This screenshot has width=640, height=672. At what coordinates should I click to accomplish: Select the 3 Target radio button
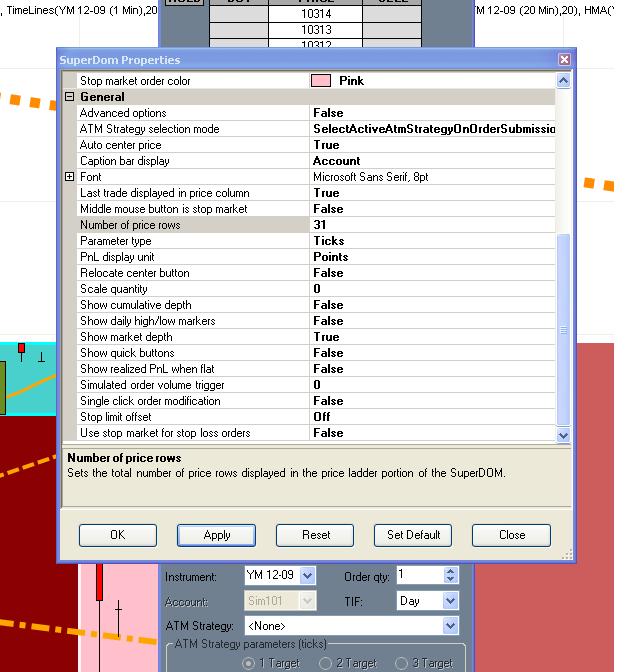[x=401, y=663]
